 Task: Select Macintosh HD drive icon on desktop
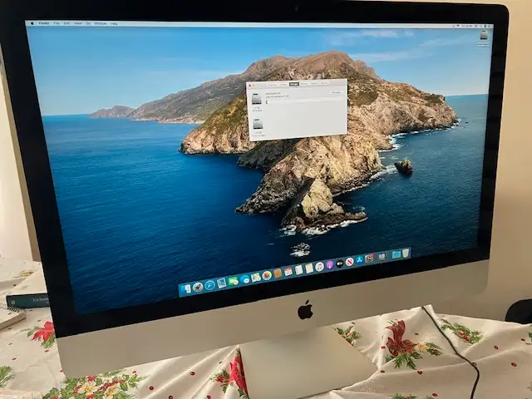(x=484, y=36)
